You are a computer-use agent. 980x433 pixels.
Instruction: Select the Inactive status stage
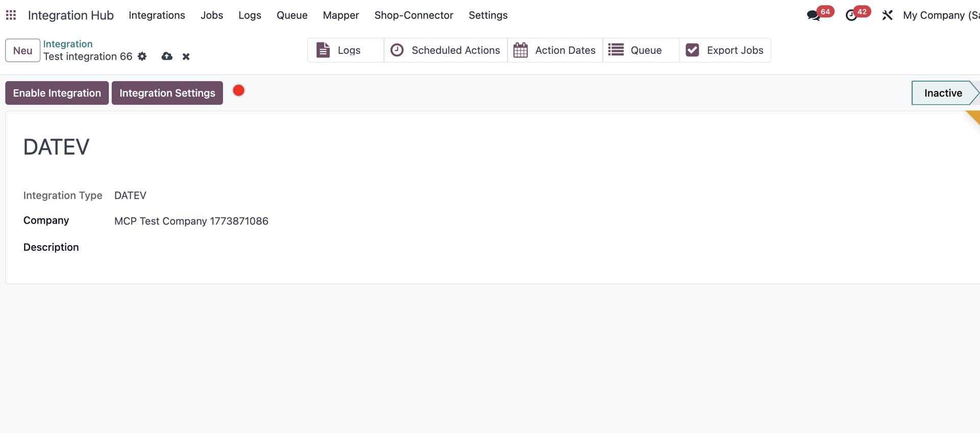[944, 93]
